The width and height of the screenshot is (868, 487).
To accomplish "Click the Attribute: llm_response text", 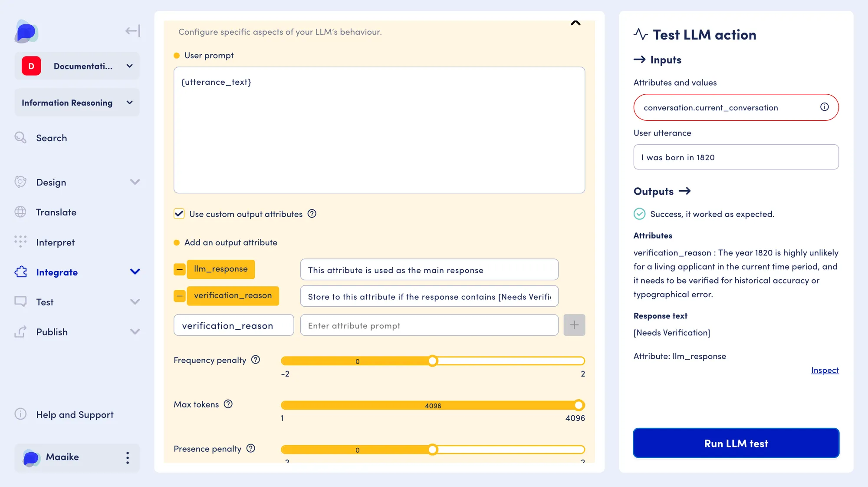I will click(680, 356).
